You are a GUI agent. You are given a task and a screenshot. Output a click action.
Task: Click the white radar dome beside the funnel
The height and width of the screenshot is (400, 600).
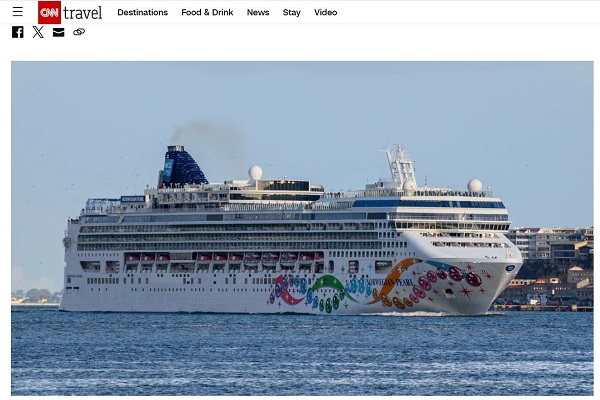coord(255,173)
